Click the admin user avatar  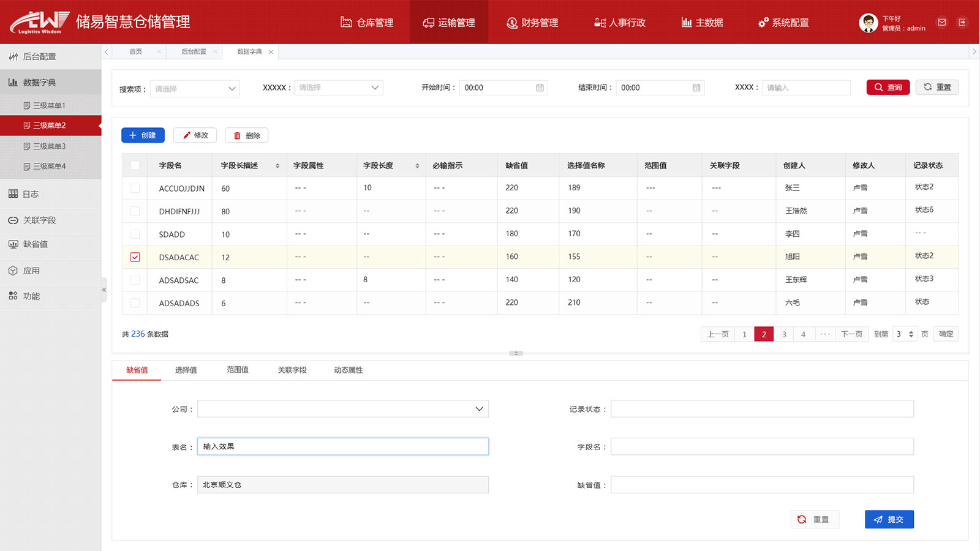point(868,23)
